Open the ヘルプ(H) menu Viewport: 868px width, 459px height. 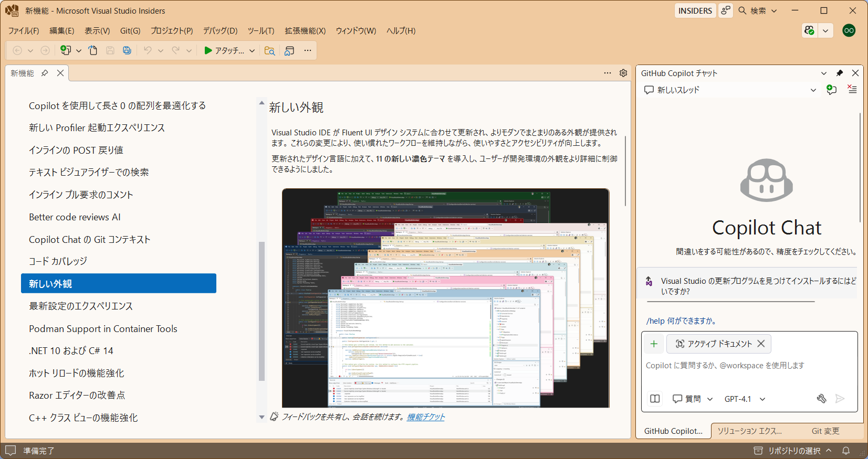click(x=401, y=30)
